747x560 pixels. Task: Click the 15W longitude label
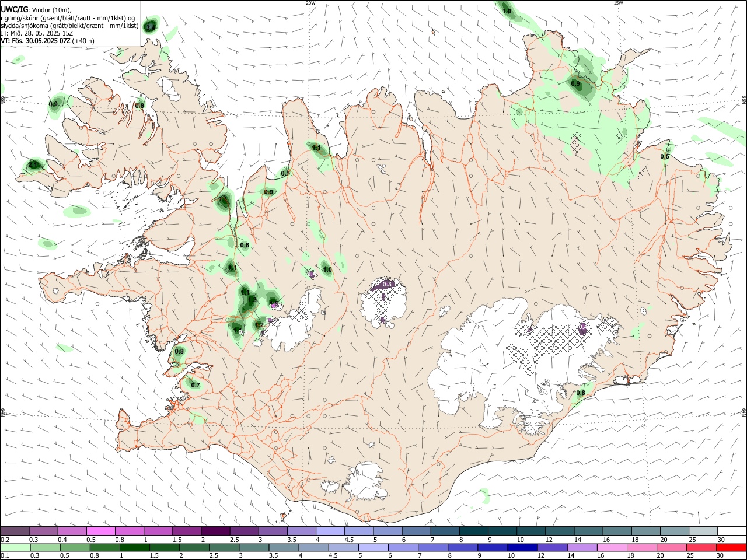(618, 3)
